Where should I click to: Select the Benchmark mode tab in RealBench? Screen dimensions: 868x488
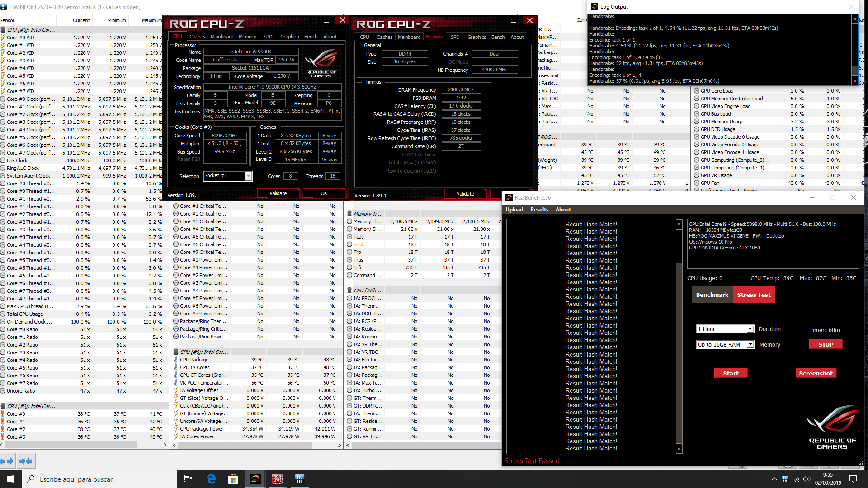[712, 295]
